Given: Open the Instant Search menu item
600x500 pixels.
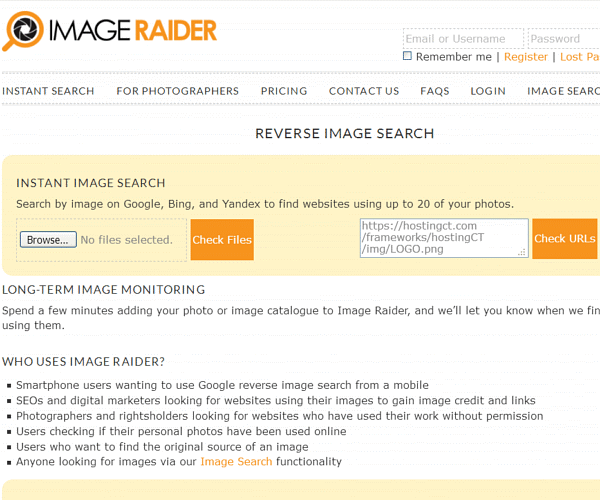Looking at the screenshot, I should click(x=48, y=91).
